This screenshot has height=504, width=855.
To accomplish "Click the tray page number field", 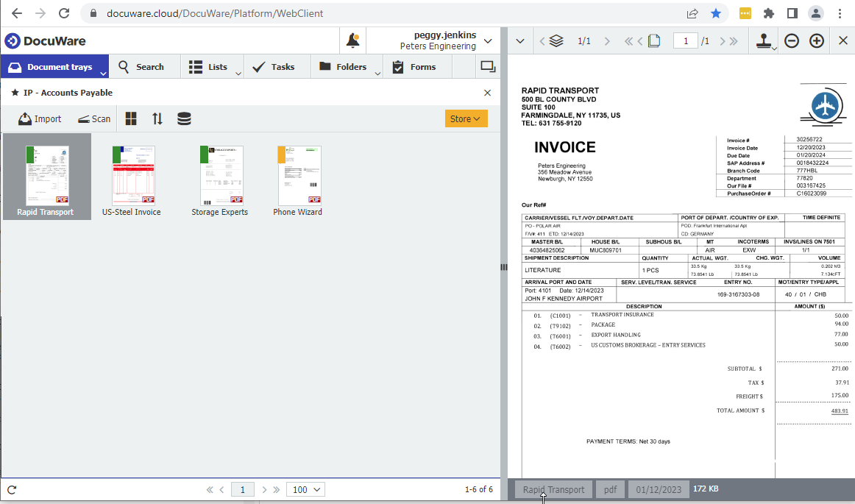I will click(x=243, y=489).
